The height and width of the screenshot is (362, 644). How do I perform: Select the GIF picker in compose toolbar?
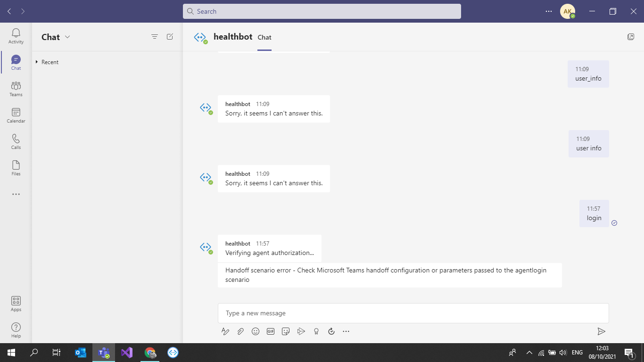[x=271, y=331]
